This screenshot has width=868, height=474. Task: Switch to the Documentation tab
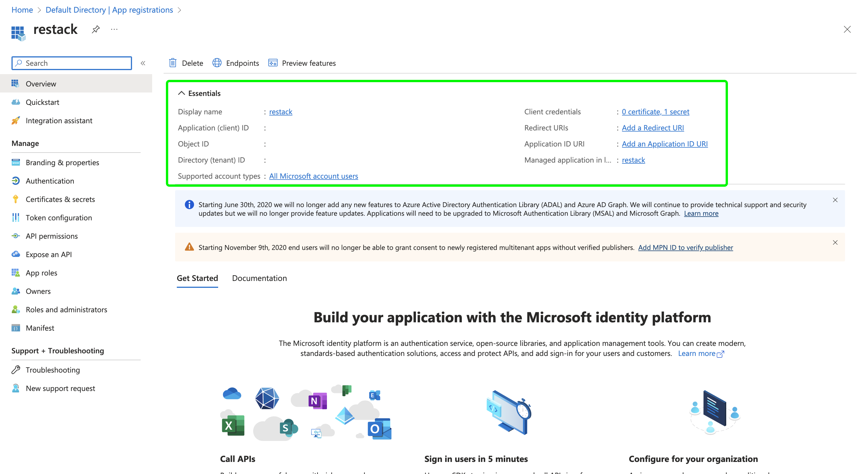click(x=259, y=278)
